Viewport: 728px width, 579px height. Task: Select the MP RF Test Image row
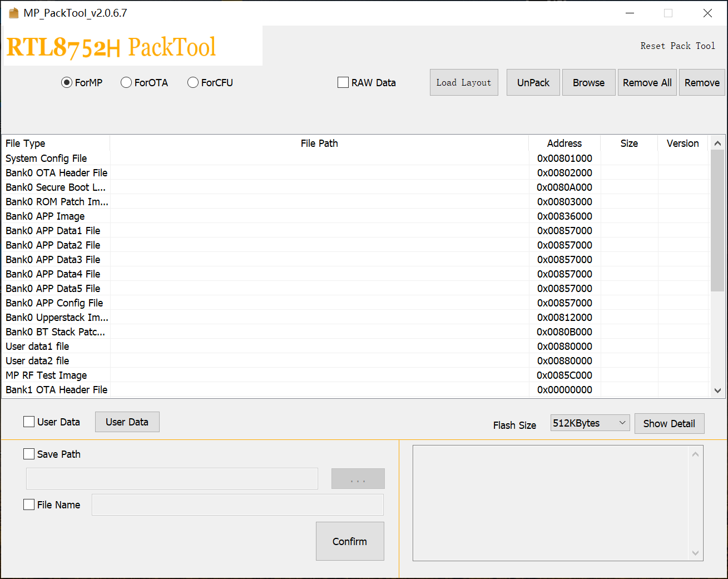click(x=356, y=375)
